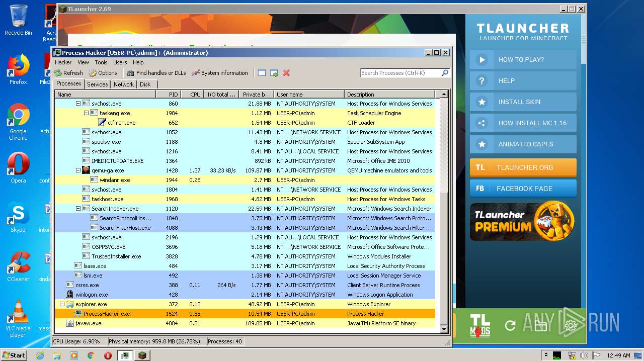Click HOW INSTALL MC 1.16 button
The width and height of the screenshot is (644, 362).
click(x=523, y=123)
